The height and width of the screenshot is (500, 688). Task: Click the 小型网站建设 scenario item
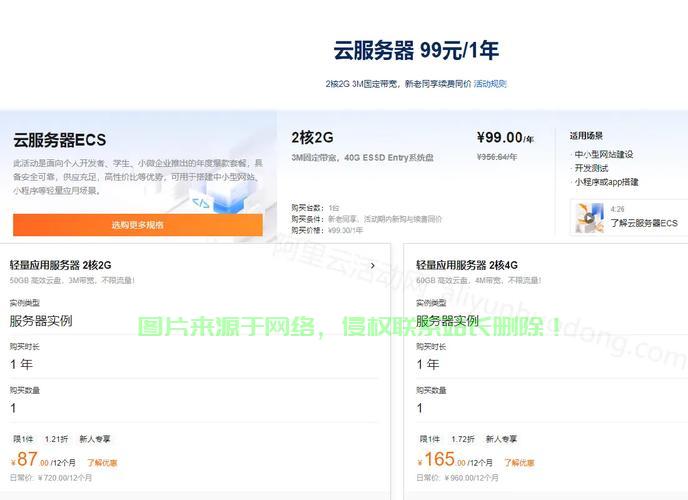click(x=604, y=155)
